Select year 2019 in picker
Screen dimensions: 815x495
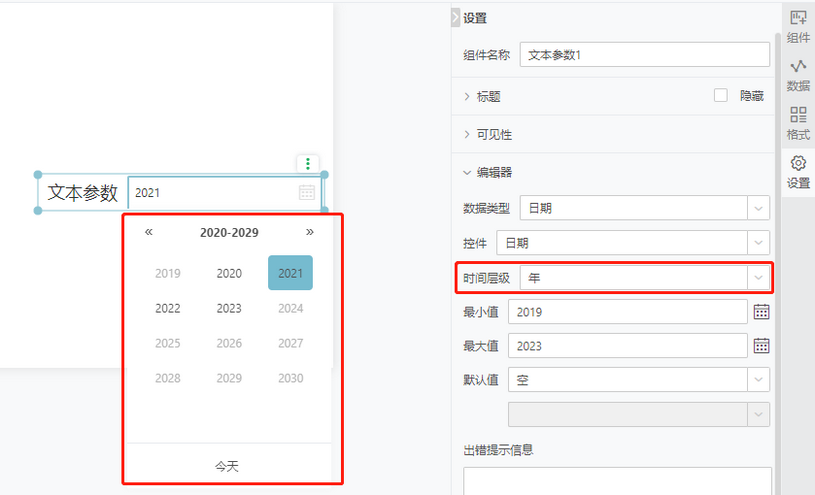click(168, 273)
